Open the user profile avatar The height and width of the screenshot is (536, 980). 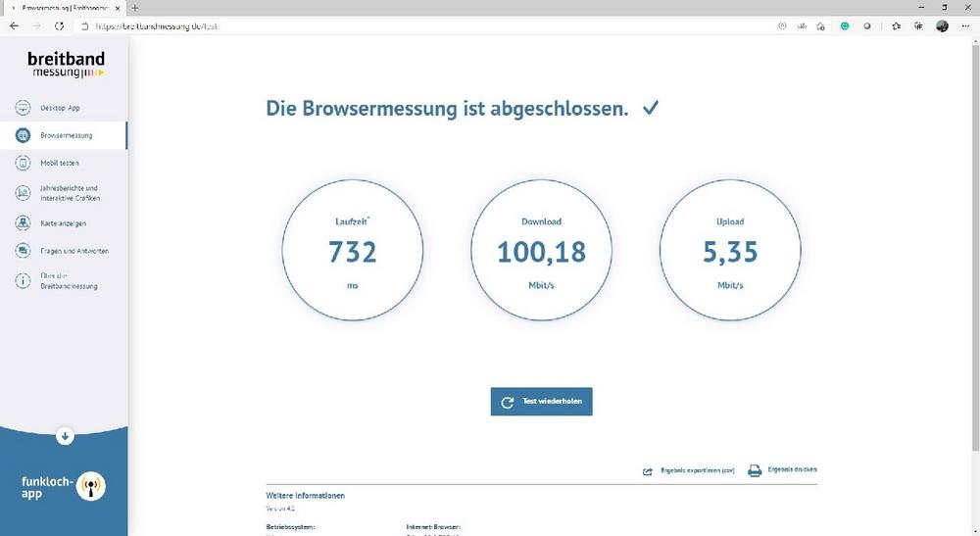tap(942, 26)
